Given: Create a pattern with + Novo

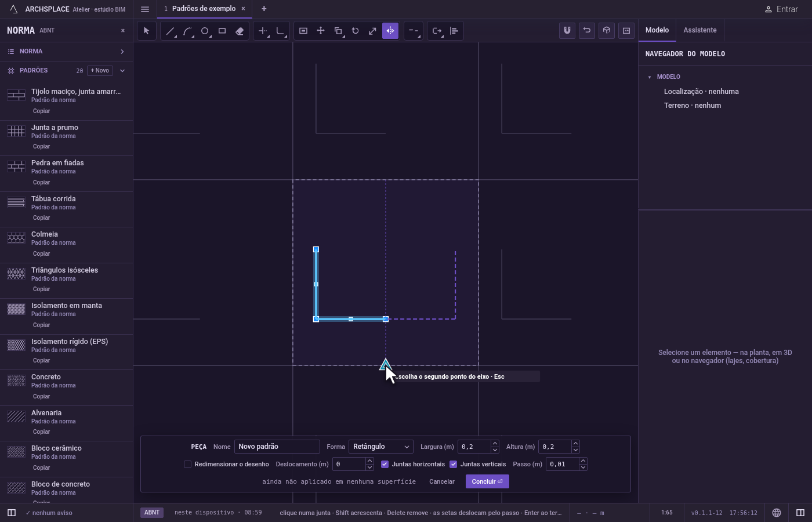Looking at the screenshot, I should pyautogui.click(x=100, y=71).
